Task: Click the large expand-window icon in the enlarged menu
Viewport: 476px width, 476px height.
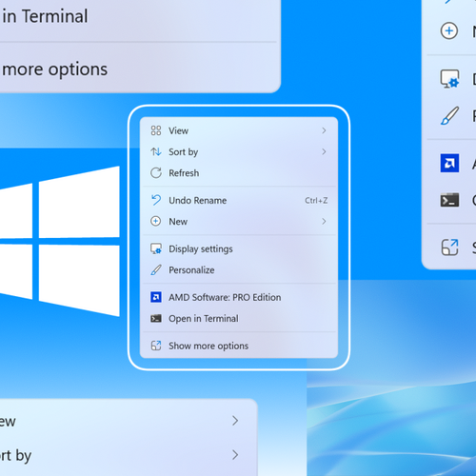Action: (450, 248)
